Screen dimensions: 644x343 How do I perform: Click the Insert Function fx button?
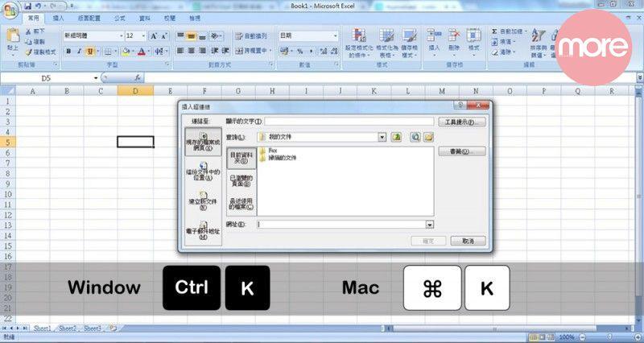138,78
